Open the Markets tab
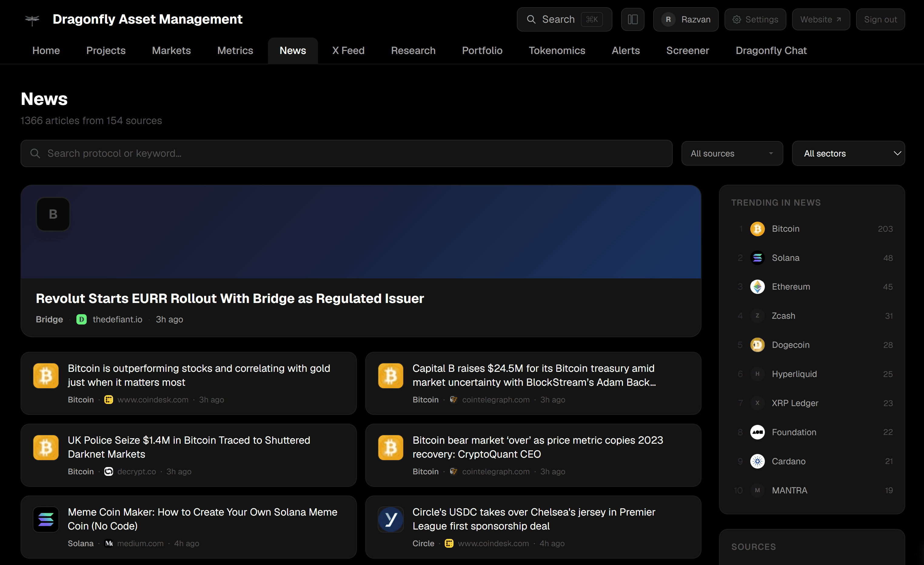 pos(171,51)
